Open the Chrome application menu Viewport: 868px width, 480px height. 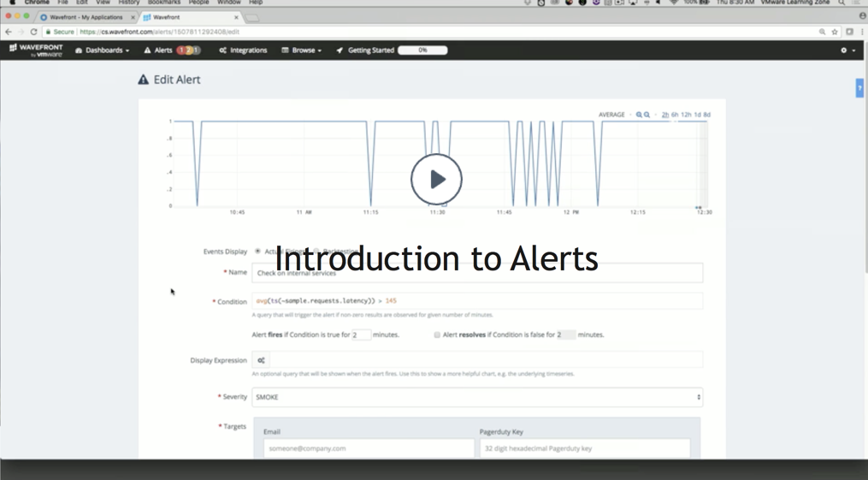tap(37, 3)
